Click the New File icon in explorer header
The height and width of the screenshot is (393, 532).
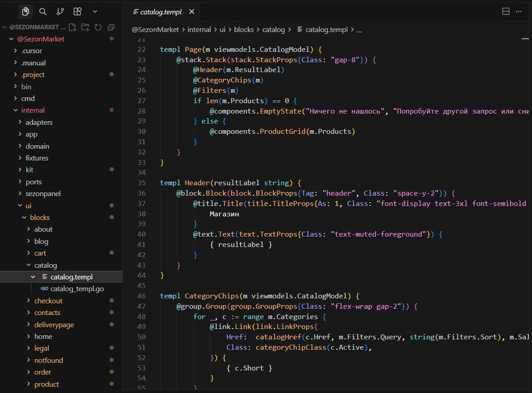pos(72,27)
